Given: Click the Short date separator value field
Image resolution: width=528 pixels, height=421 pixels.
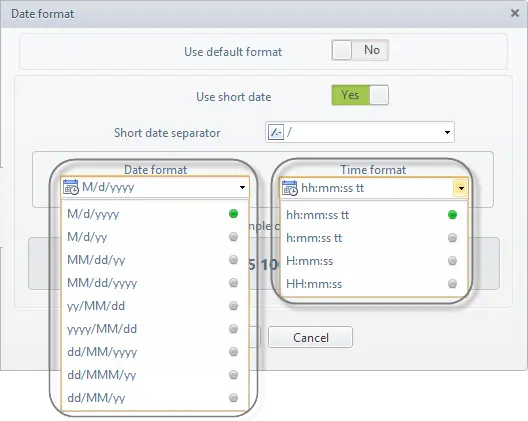Looking at the screenshot, I should coord(360,132).
